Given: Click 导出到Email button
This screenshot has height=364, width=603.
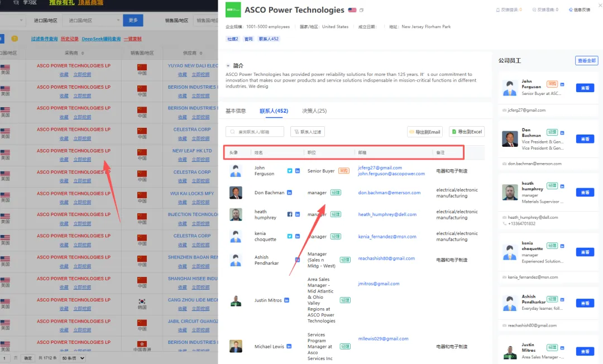Looking at the screenshot, I should [425, 132].
